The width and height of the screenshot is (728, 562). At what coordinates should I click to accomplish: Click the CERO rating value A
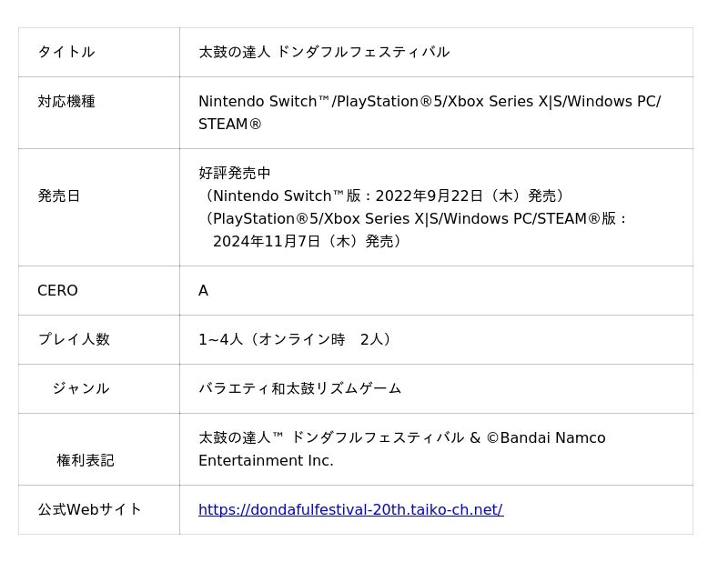pos(203,291)
